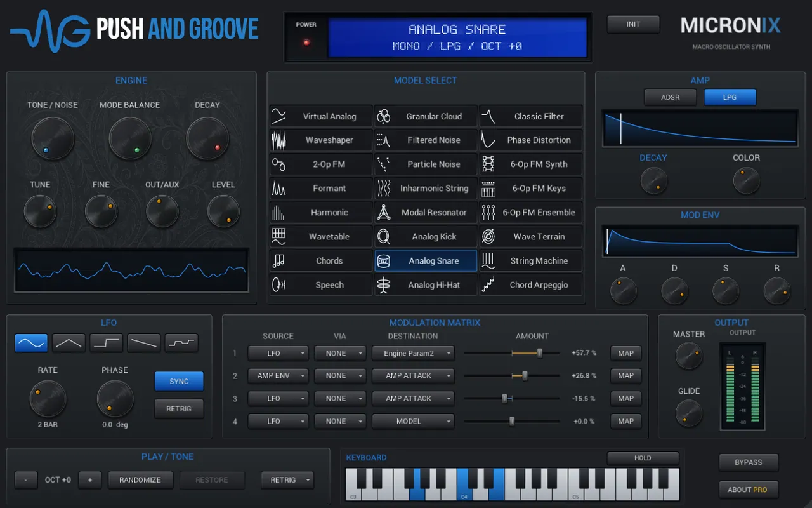The width and height of the screenshot is (812, 508).
Task: Open row 1 SOURCE dropdown
Action: tap(278, 353)
